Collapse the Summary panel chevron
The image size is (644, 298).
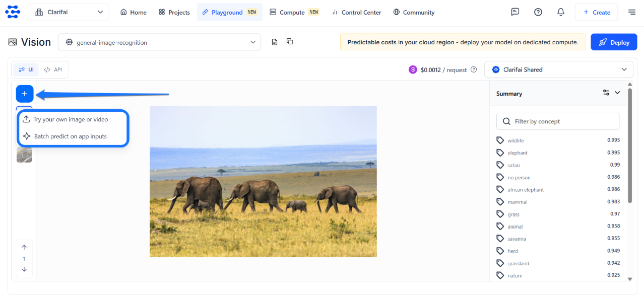617,93
